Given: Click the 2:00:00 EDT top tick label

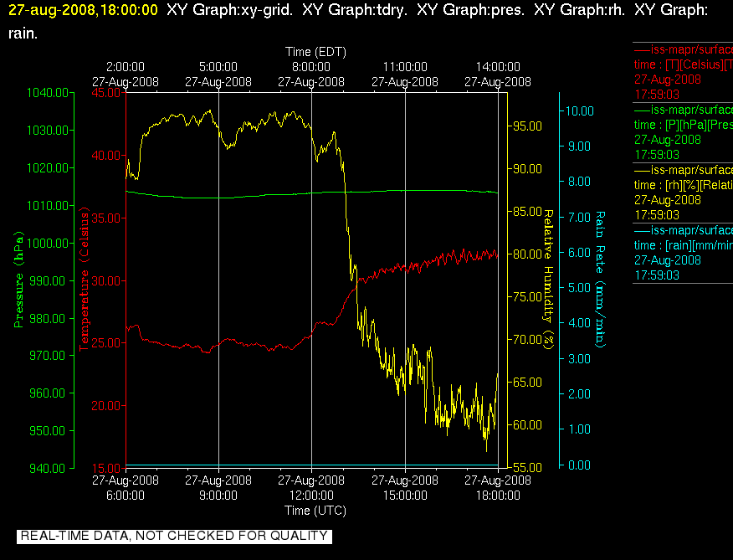Looking at the screenshot, I should [126, 67].
